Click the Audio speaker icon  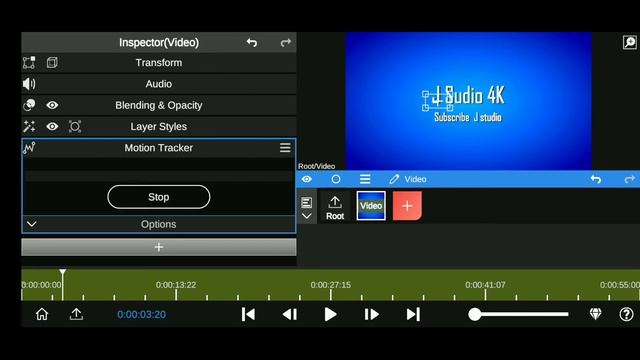click(29, 84)
